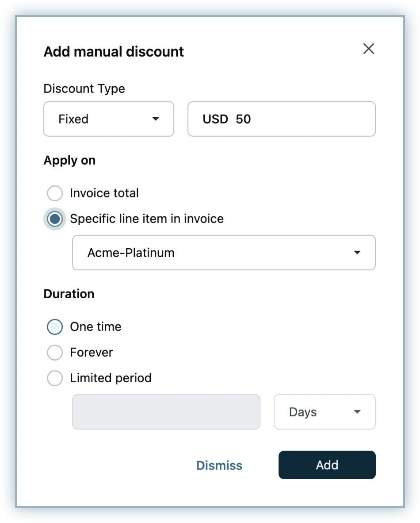Click the caret arrow beside Fixed
Viewport: 420px width, 523px height.
pyautogui.click(x=156, y=119)
